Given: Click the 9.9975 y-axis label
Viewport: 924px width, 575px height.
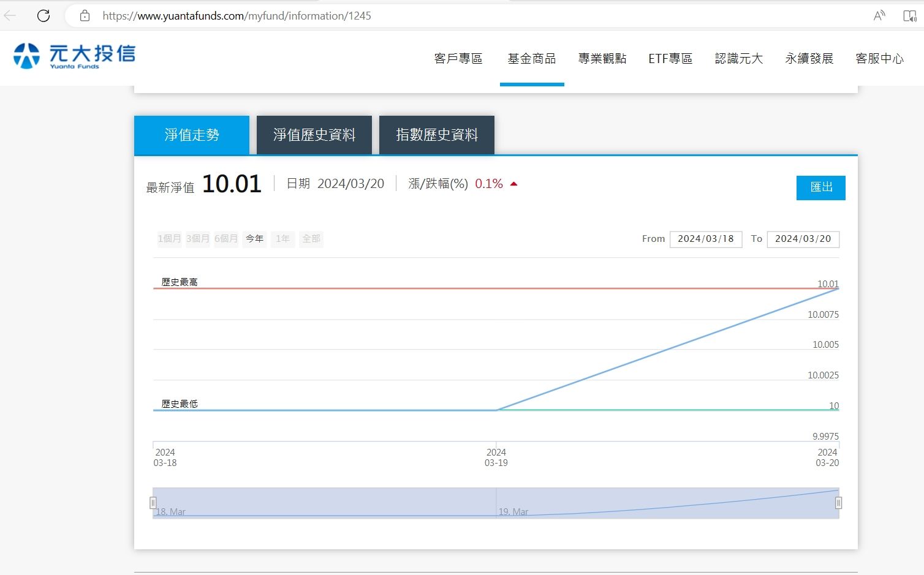Looking at the screenshot, I should coord(825,437).
